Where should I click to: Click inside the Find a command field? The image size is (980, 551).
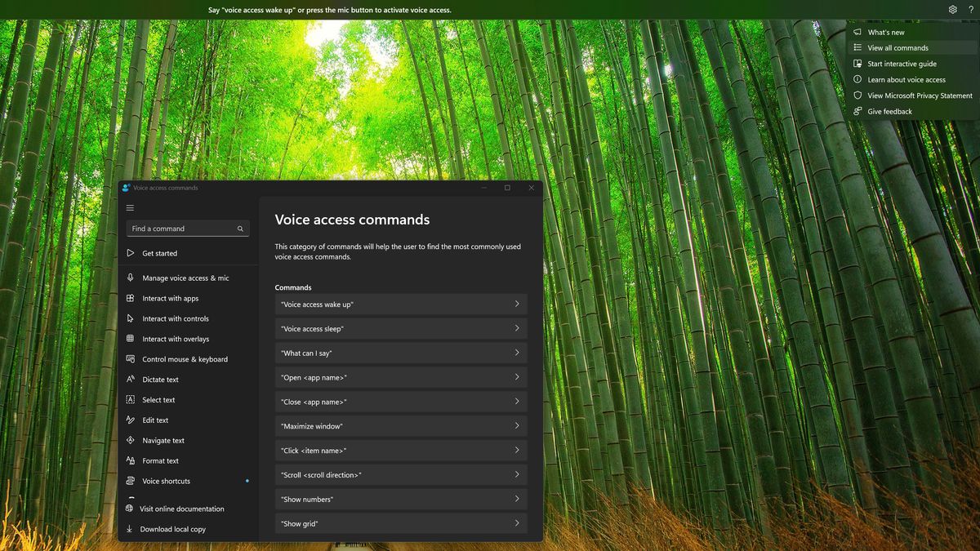[x=180, y=229]
